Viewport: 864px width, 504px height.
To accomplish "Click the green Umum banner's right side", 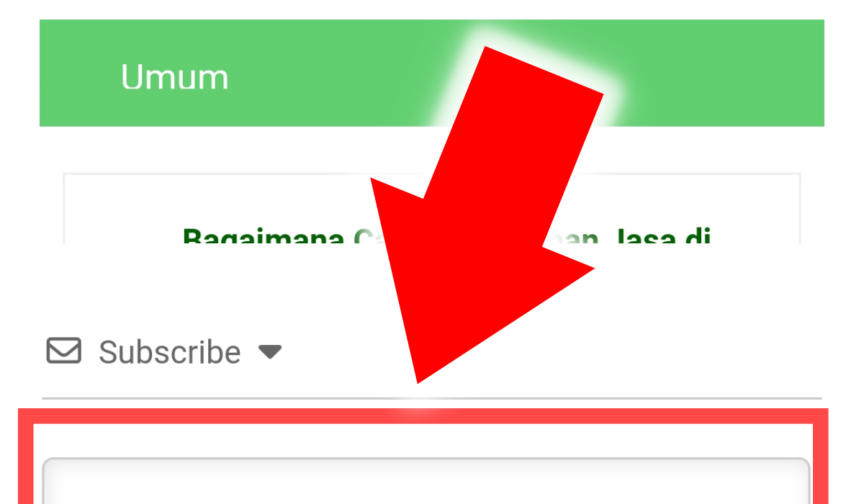I will pos(720,73).
